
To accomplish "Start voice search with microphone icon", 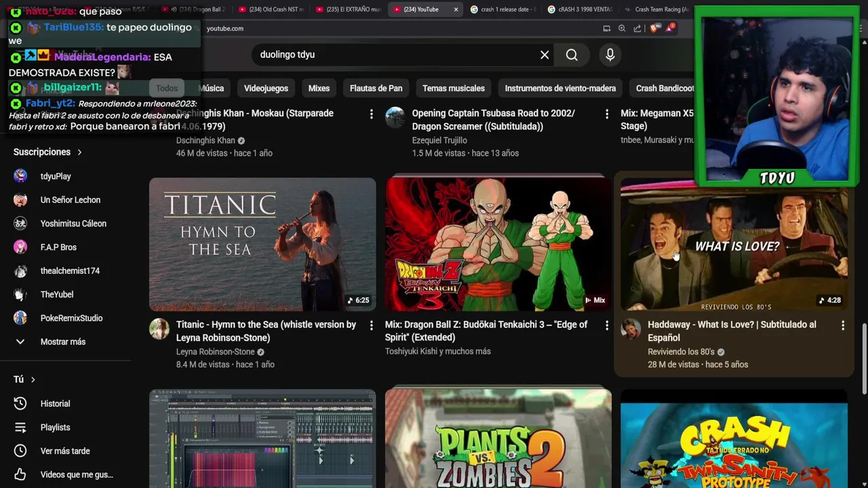I will [x=610, y=55].
